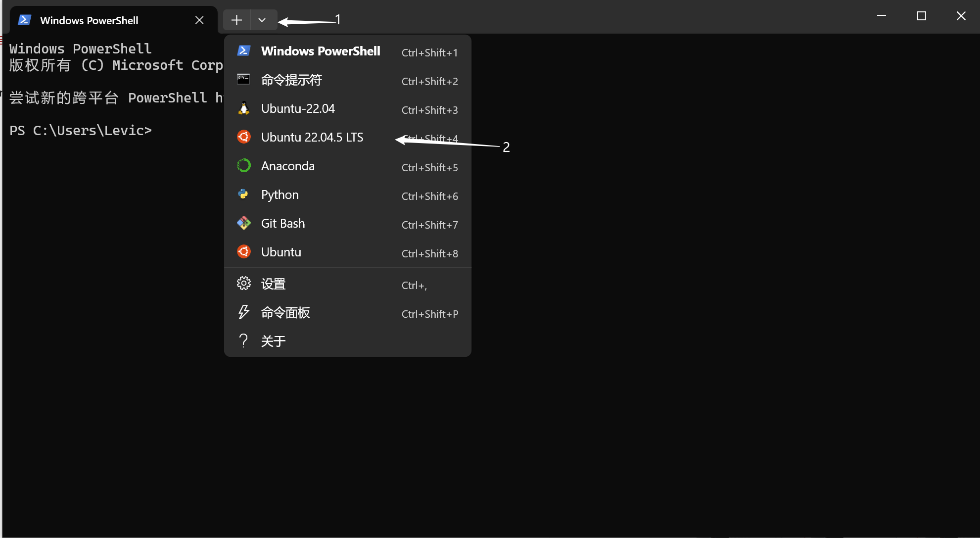Click the settings gear icon
Viewport: 980px width, 538px height.
[x=244, y=283]
